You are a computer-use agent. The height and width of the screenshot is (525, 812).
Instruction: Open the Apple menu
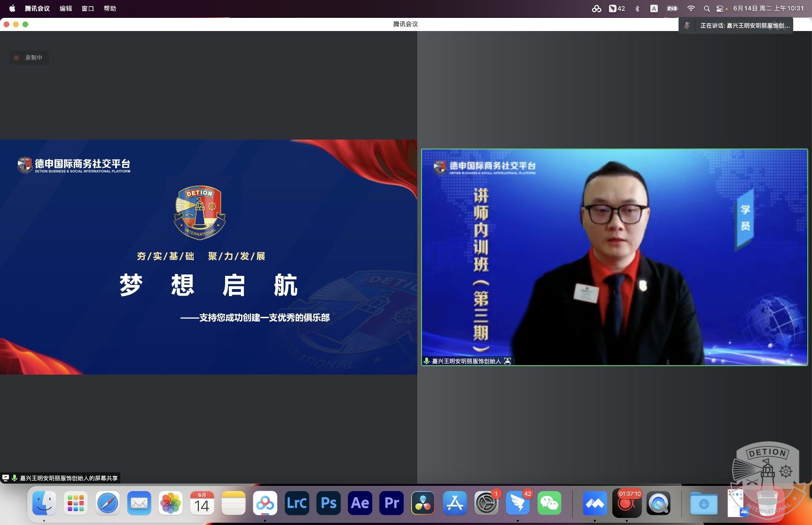pos(12,8)
